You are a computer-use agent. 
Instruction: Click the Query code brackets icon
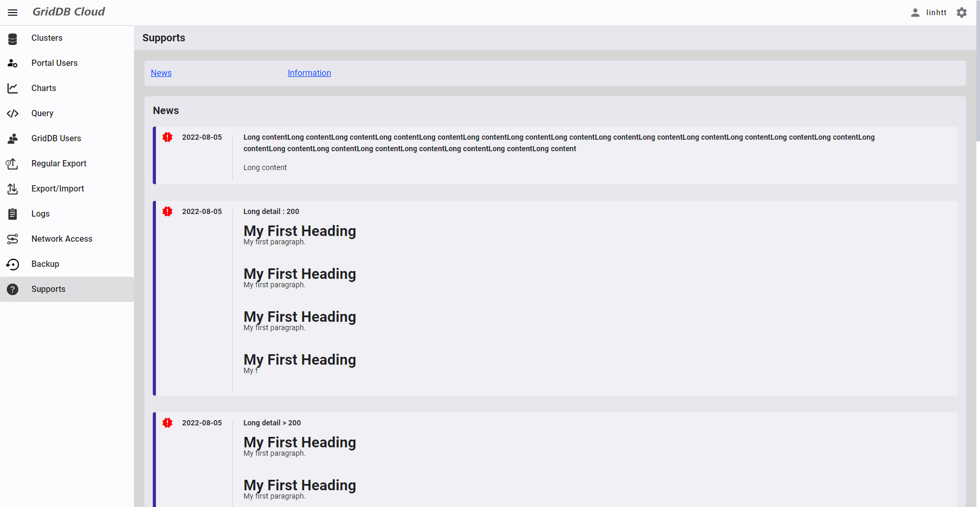pyautogui.click(x=13, y=114)
